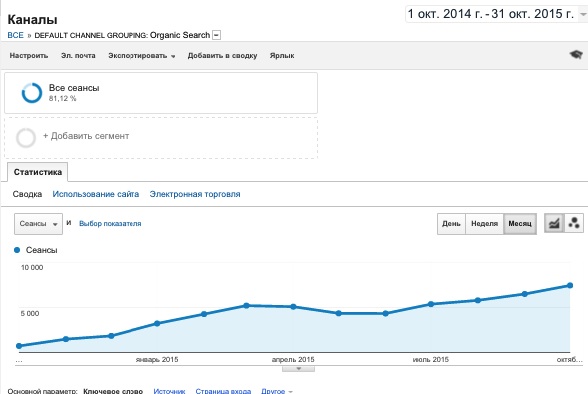Click the 81,12 % value text

click(x=63, y=99)
